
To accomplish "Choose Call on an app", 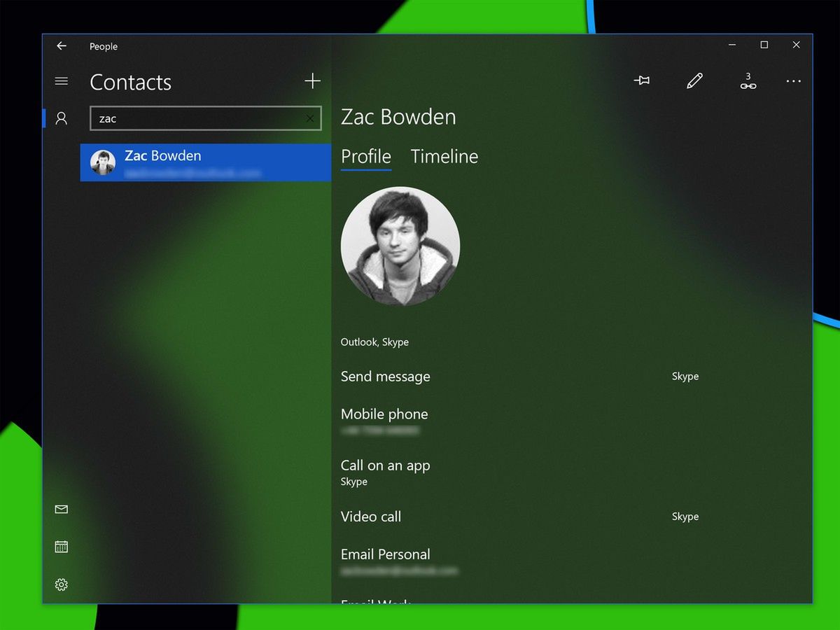I will (x=385, y=465).
